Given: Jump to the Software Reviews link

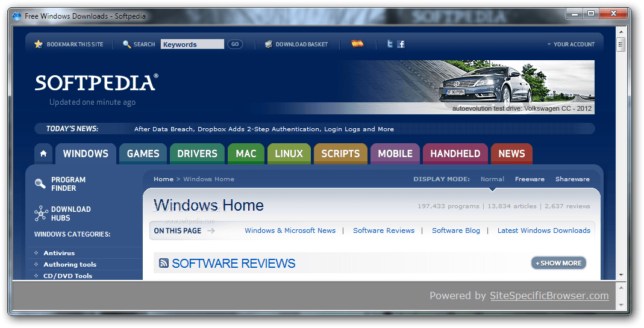Looking at the screenshot, I should click(x=384, y=231).
